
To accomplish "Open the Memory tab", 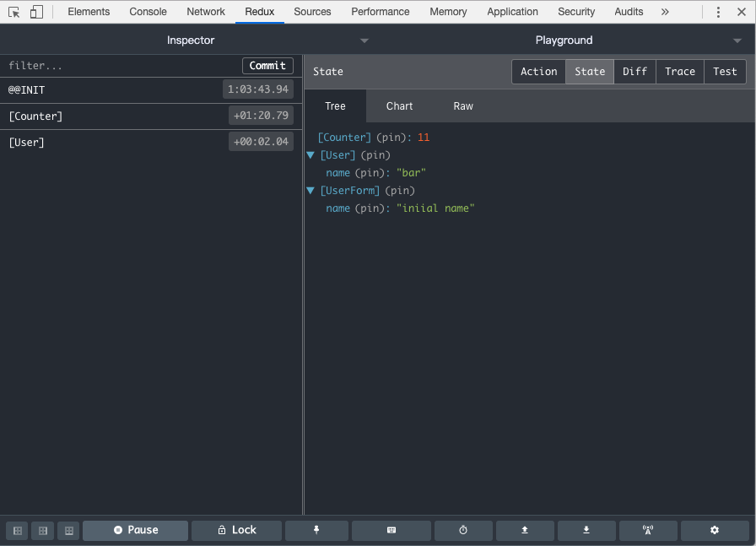I will 448,12.
